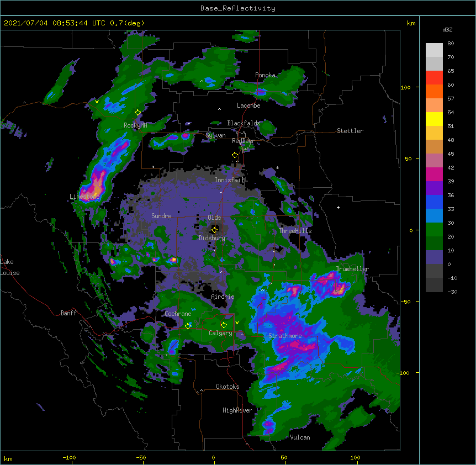Viewport: 476px width, 465px height.
Task: Click the blue 33 dBZ legend swatch
Action: click(x=434, y=202)
